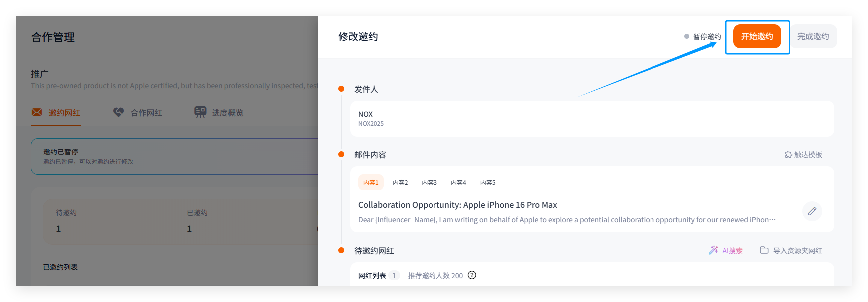Click the pencil edit icon for email content
This screenshot has height=302, width=868.
coord(812,211)
